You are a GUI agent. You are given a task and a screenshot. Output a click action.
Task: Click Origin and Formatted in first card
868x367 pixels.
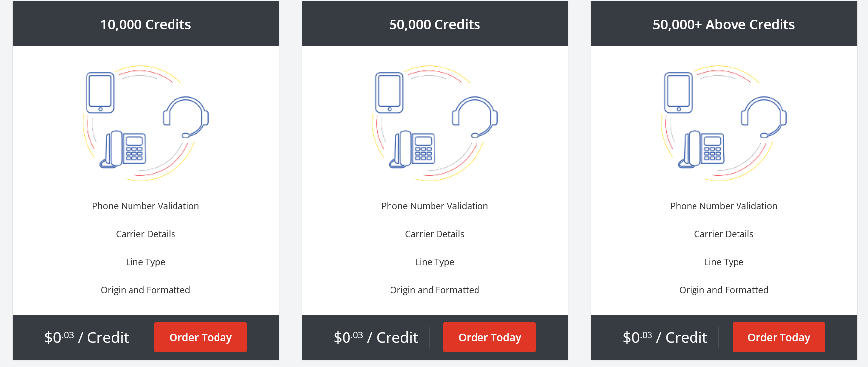pyautogui.click(x=145, y=290)
